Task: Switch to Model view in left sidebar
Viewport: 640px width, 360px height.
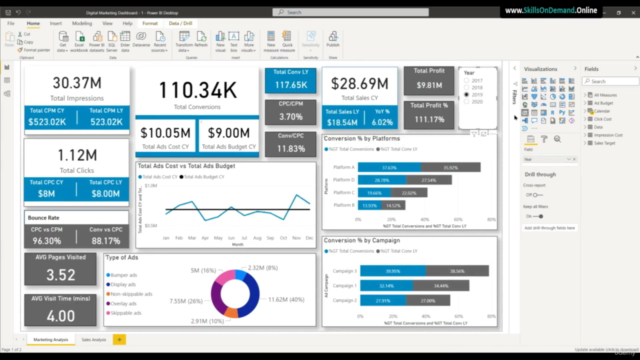Action: 7,94
